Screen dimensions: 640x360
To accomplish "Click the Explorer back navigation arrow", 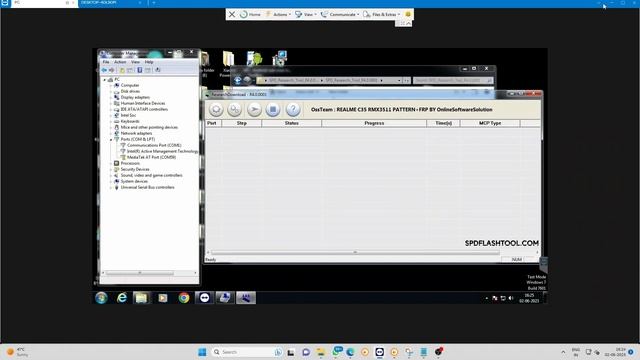I will coord(238,80).
